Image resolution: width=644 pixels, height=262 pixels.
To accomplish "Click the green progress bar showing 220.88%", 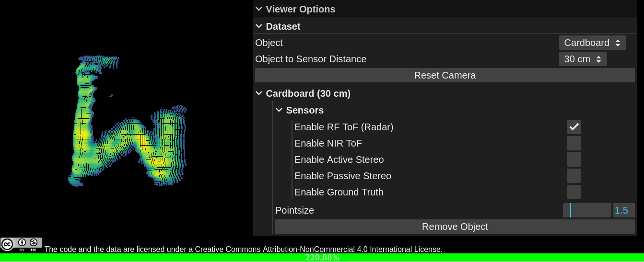I will (322, 258).
